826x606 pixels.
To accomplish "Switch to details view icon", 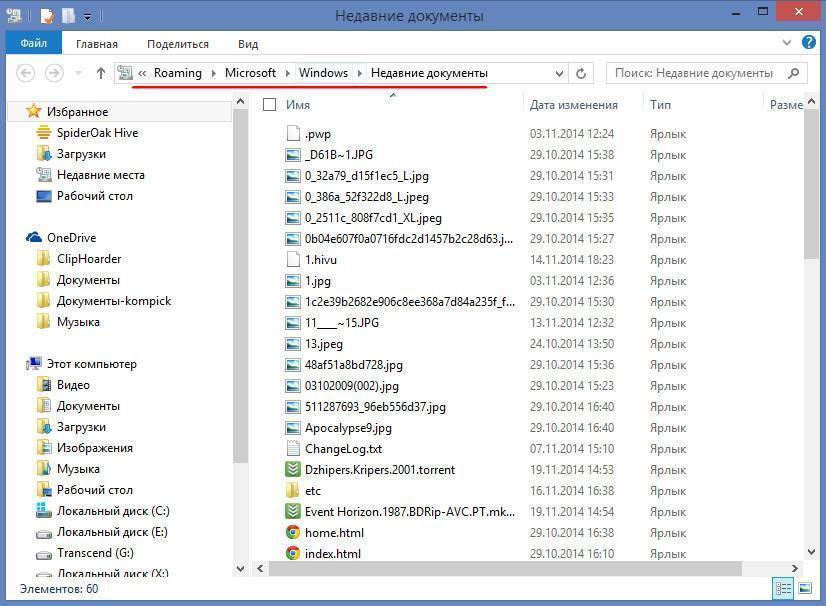I will click(x=784, y=589).
